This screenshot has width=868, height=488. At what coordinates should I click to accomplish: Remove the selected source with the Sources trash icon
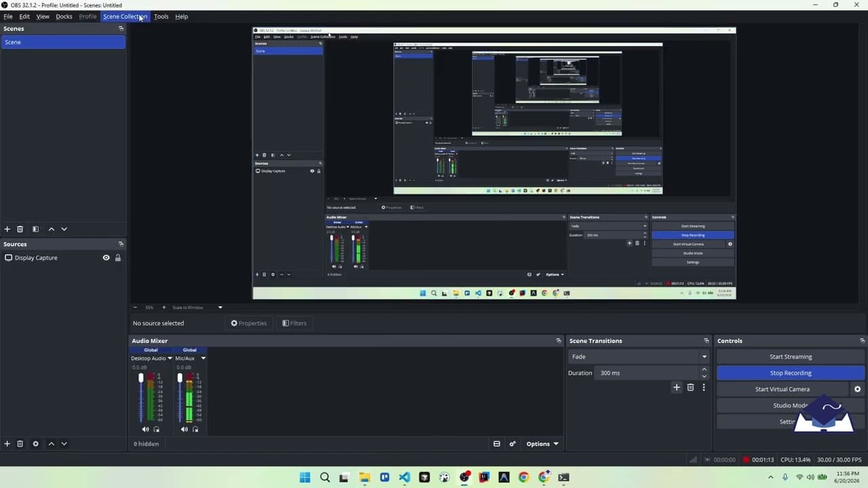pyautogui.click(x=20, y=444)
